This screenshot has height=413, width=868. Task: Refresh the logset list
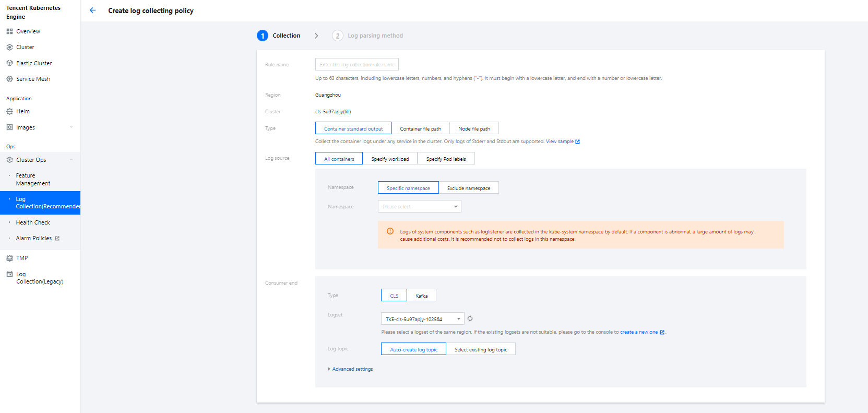coord(470,318)
